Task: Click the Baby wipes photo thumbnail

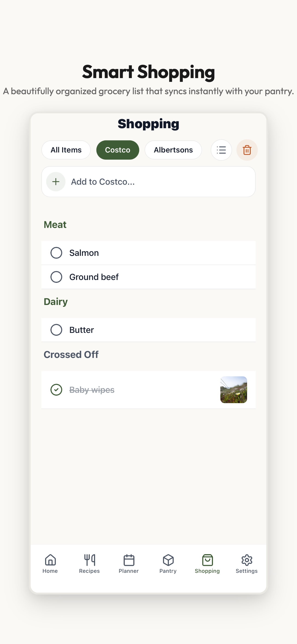Action: click(233, 390)
